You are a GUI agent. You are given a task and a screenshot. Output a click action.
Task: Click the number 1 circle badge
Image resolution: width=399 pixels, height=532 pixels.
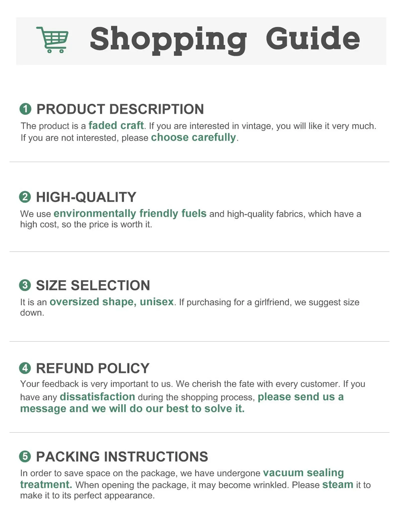pos(25,109)
